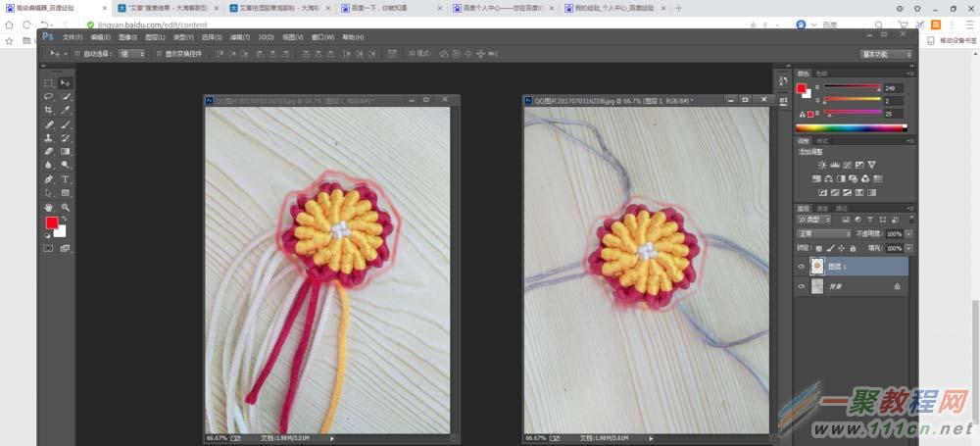Select the Lasso tool
Screen dimensions: 980x446
coord(49,96)
